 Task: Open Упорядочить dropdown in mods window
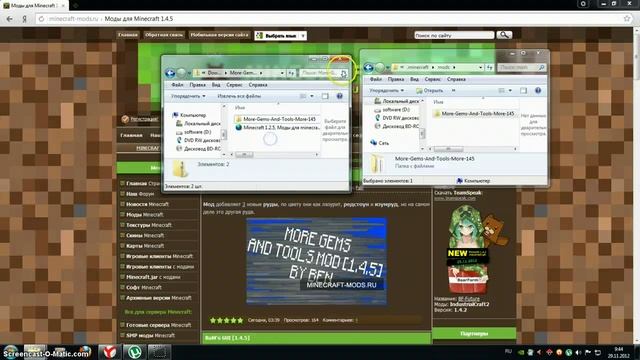click(x=387, y=91)
